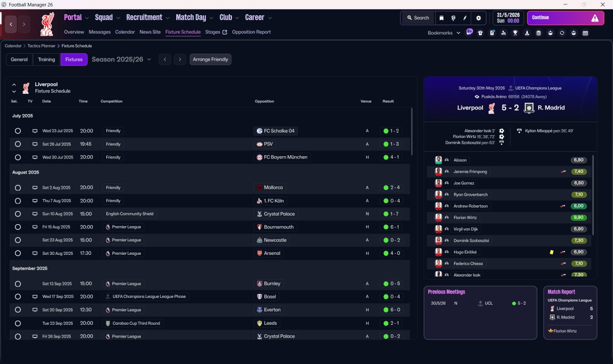Viewport: 613px width, 364px height.
Task: Click the player ratings list scrollbar
Action: pyautogui.click(x=593, y=194)
